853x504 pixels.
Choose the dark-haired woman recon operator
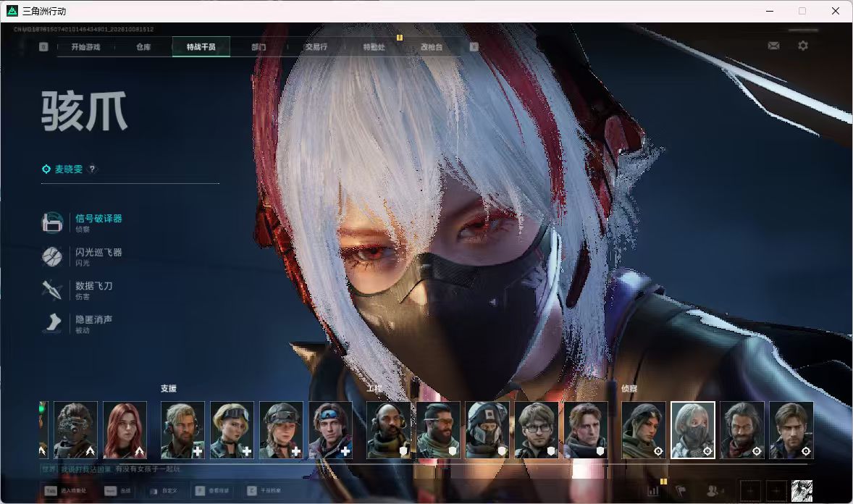coord(644,430)
